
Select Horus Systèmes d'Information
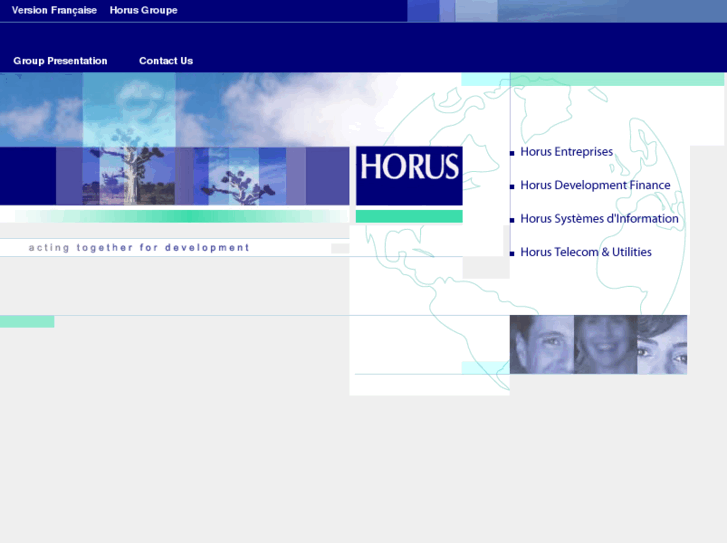pyautogui.click(x=599, y=218)
